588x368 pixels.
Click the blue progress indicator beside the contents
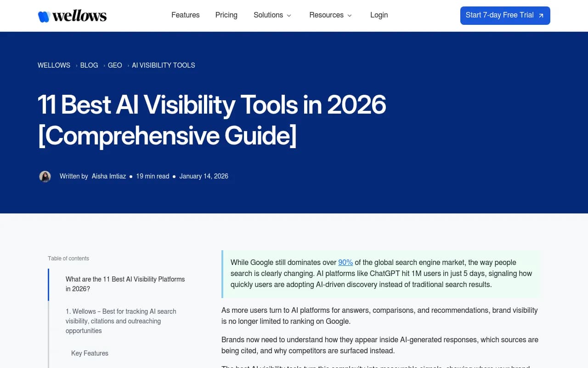(x=49, y=284)
